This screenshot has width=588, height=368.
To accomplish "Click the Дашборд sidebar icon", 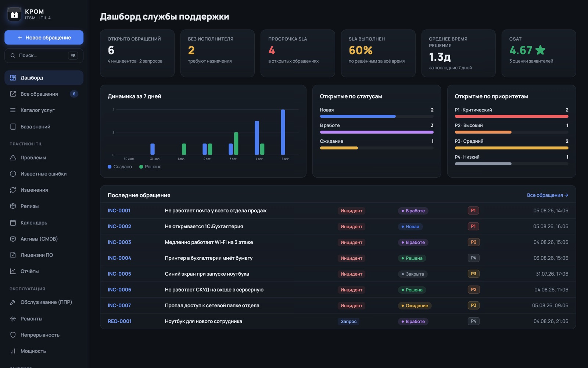I will (13, 78).
